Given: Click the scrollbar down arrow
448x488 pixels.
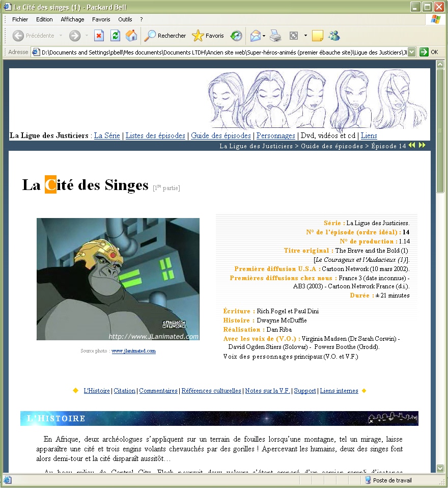Looking at the screenshot, I should pos(440,468).
